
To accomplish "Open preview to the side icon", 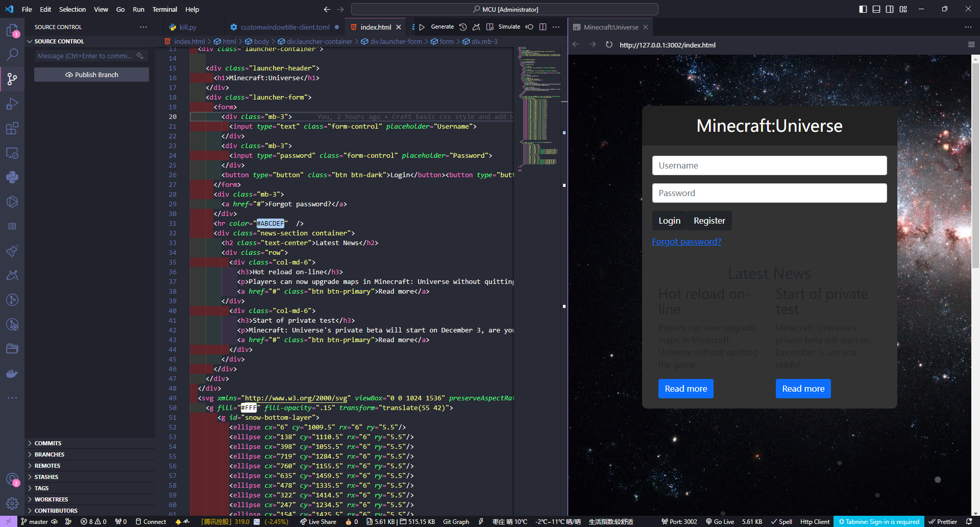I will [x=490, y=27].
